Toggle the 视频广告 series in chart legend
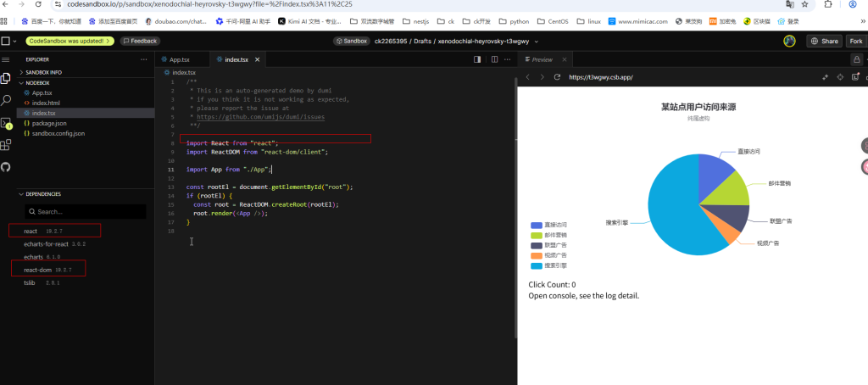The width and height of the screenshot is (868, 385). pyautogui.click(x=548, y=255)
